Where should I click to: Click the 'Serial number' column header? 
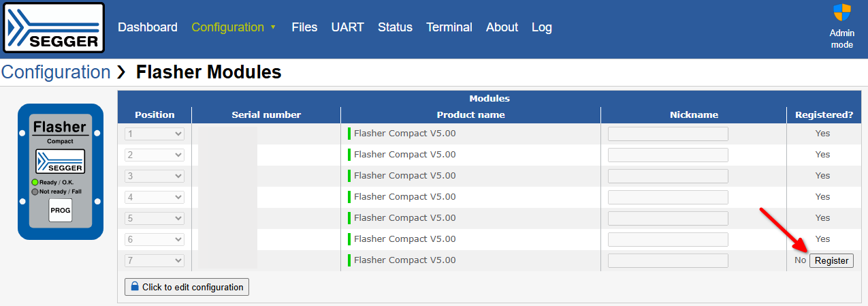coord(266,114)
